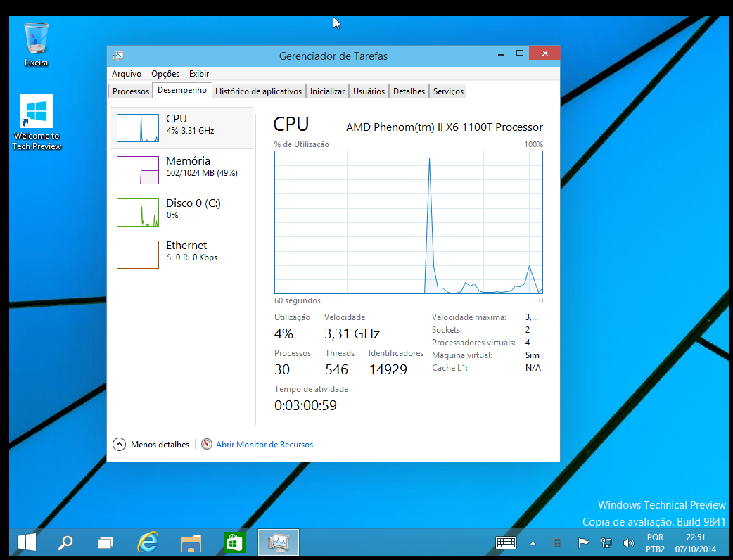Viewport: 733px width, 560px height.
Task: Open the Welcome to Tech Preview shortcut
Action: tap(37, 122)
